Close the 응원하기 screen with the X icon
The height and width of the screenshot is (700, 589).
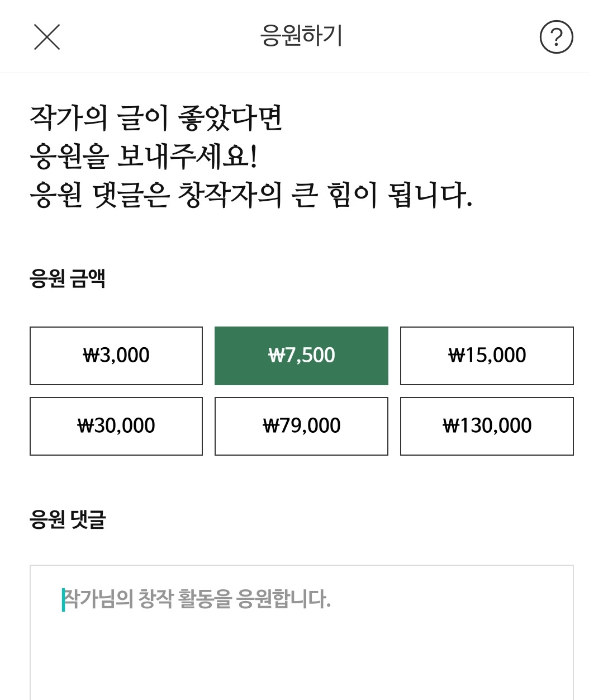tap(47, 37)
